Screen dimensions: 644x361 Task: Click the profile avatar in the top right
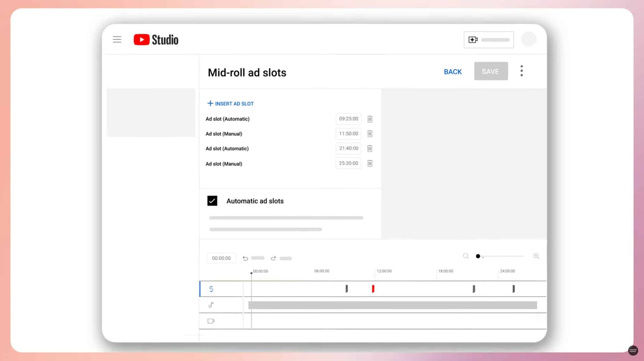click(529, 39)
